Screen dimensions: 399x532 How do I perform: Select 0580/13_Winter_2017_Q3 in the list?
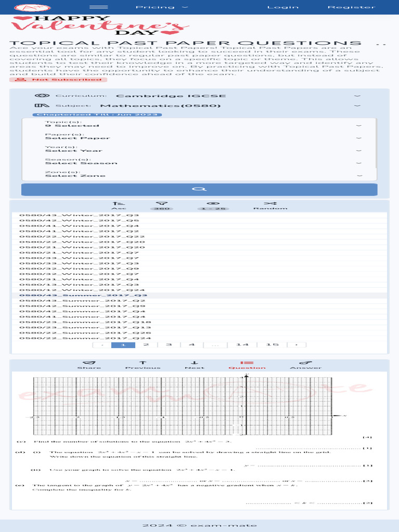click(199, 285)
